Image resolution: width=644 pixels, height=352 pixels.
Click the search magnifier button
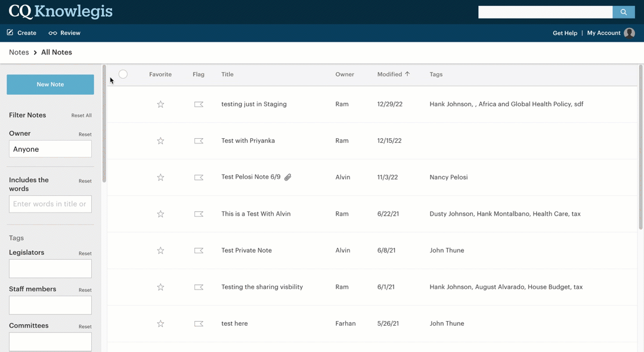623,12
